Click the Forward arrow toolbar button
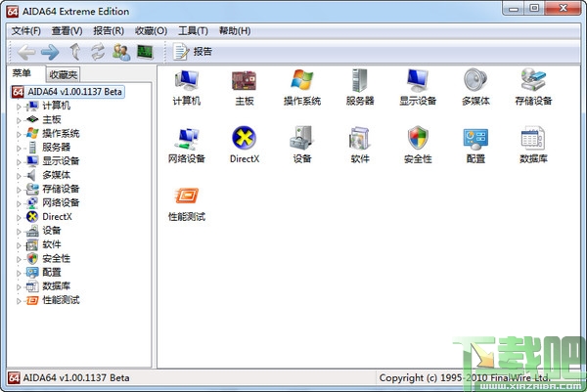 pos(50,52)
